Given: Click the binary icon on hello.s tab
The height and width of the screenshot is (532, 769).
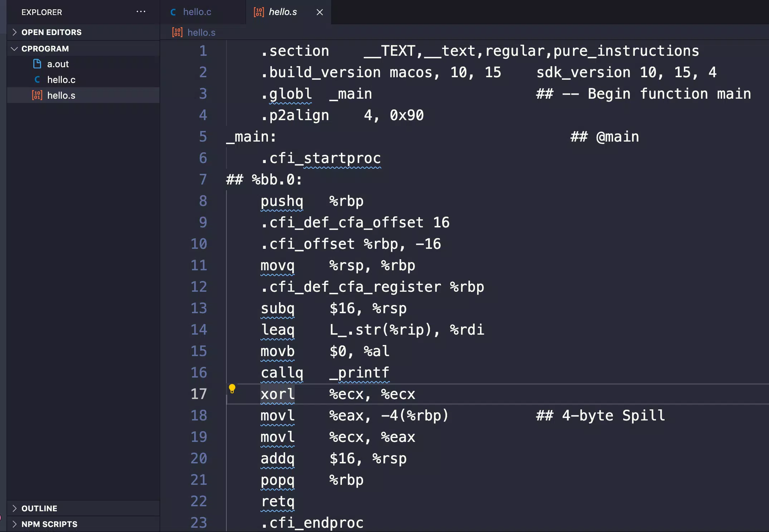Looking at the screenshot, I should (259, 12).
